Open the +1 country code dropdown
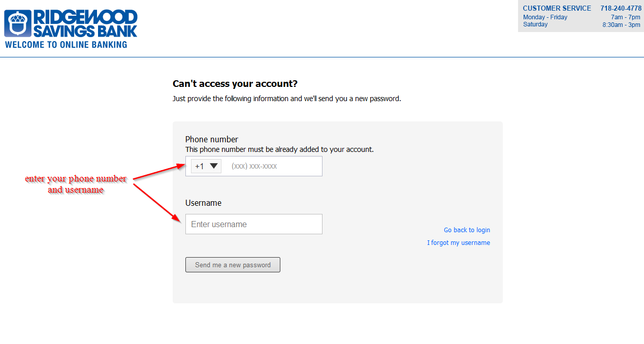This screenshot has width=644, height=344. coord(206,166)
